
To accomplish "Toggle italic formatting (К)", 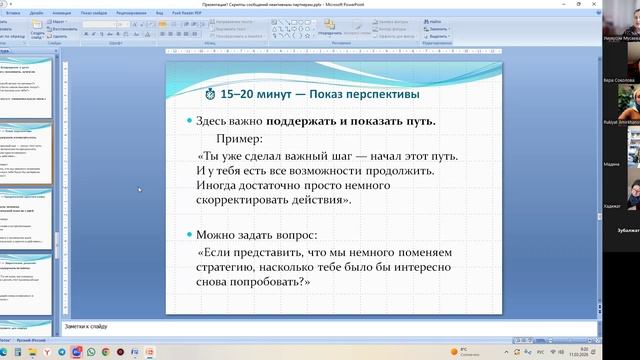I will point(94,34).
